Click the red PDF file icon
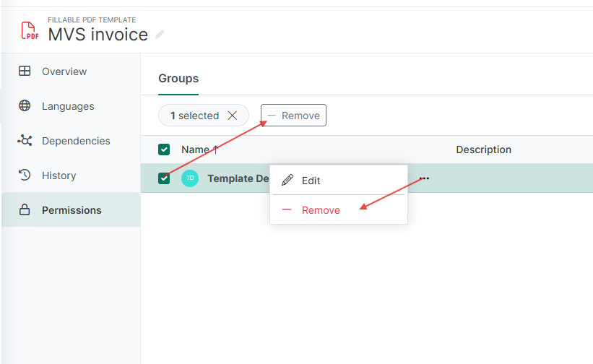 point(30,30)
